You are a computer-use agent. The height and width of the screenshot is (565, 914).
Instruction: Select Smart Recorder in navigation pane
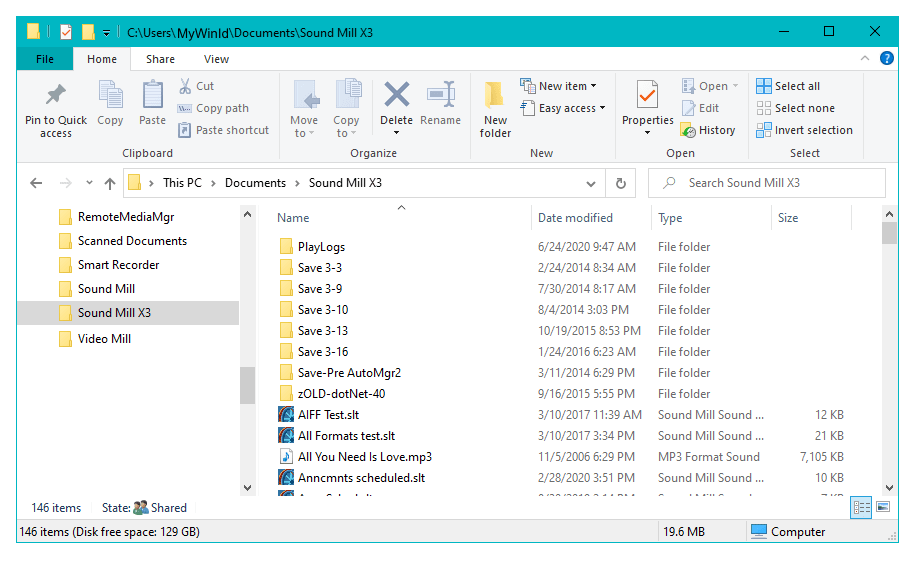[x=109, y=265]
